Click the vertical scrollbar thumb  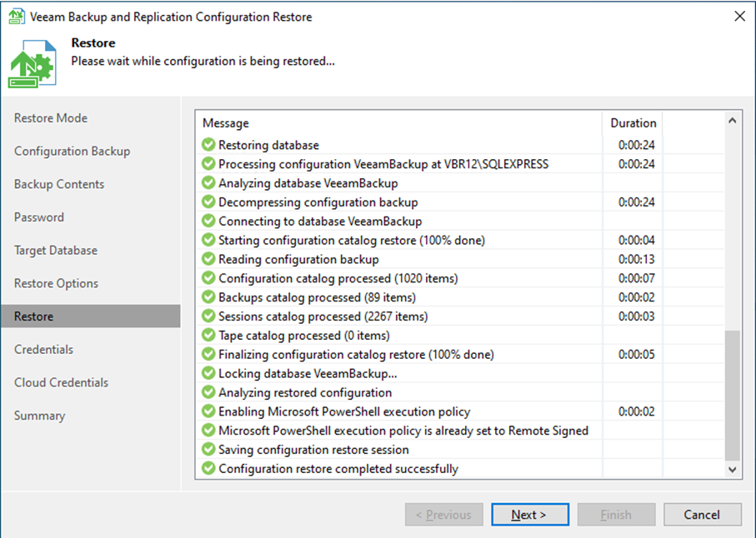pyautogui.click(x=733, y=395)
